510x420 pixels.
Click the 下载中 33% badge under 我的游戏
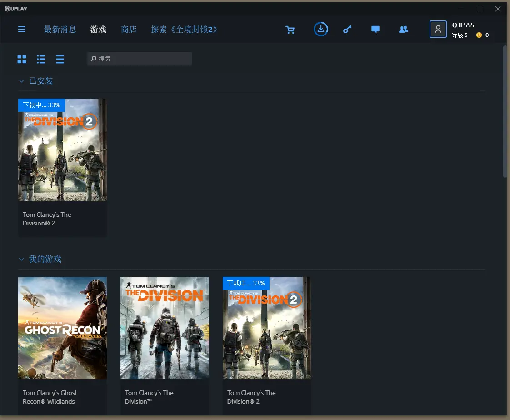246,283
